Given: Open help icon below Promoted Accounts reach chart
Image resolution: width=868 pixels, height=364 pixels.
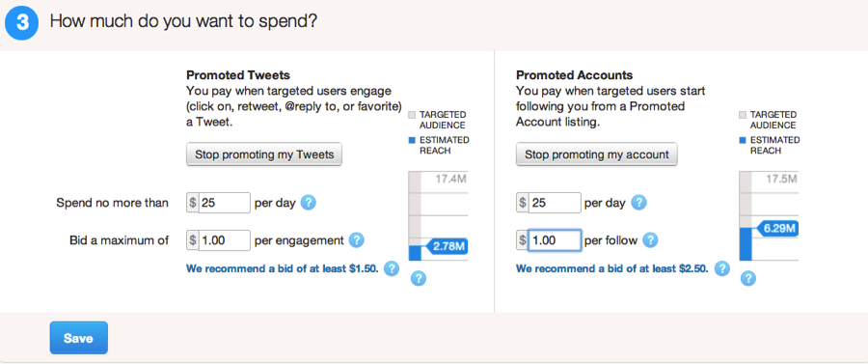Looking at the screenshot, I should click(748, 278).
